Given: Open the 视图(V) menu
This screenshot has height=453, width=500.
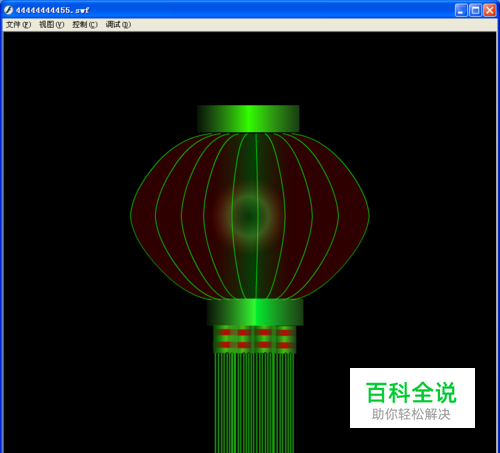Looking at the screenshot, I should click(x=52, y=25).
